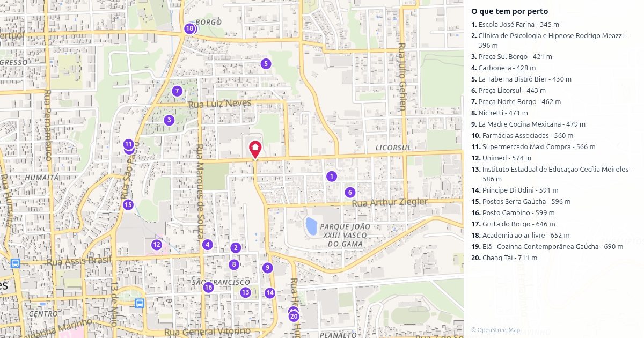The width and height of the screenshot is (644, 338).
Task: Click Praça Norte Borgo - 462 m entry
Action: point(516,102)
